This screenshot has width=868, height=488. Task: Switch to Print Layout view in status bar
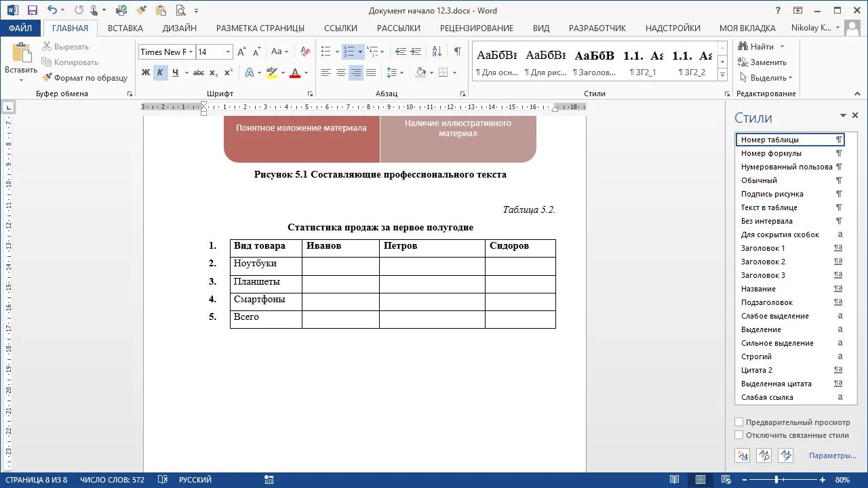tap(701, 480)
